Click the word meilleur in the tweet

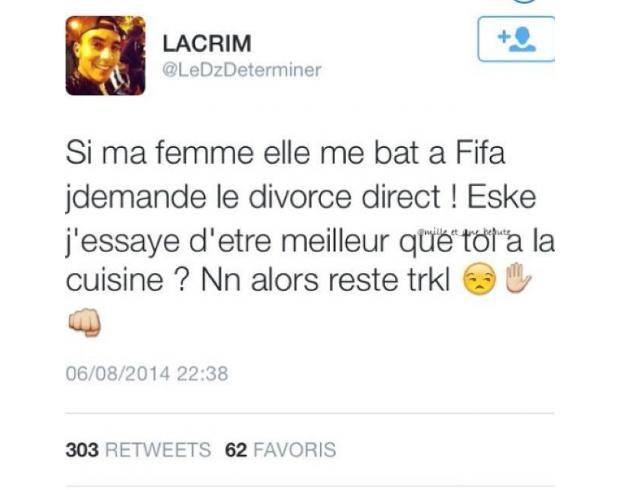pos(335,242)
